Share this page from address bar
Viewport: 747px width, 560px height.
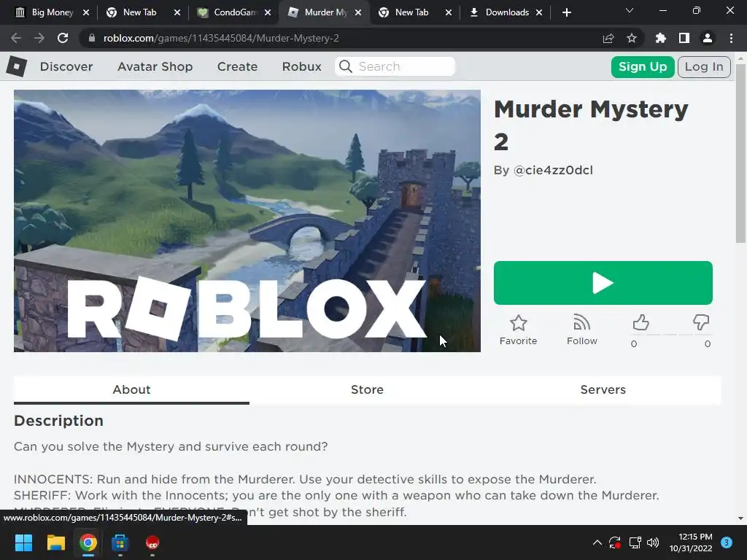click(x=608, y=38)
